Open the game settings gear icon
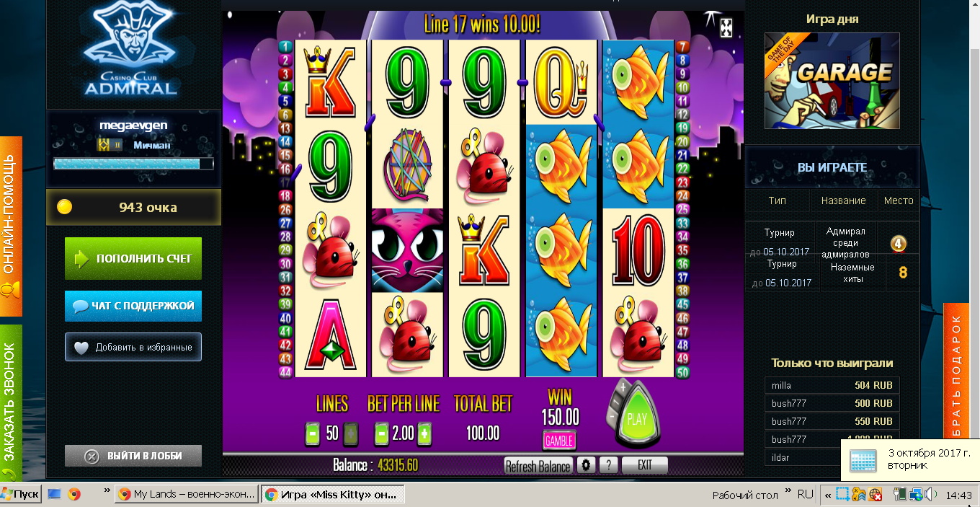This screenshot has height=507, width=980. [x=586, y=465]
